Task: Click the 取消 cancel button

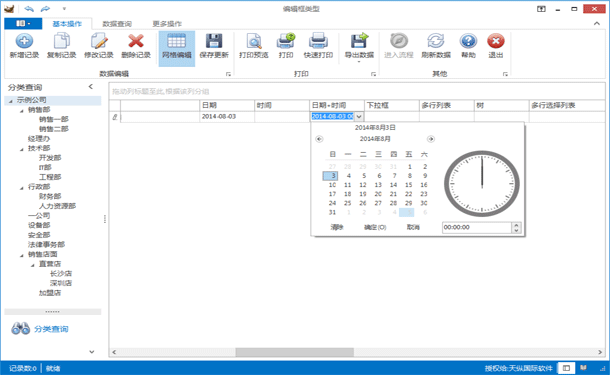Action: (413, 227)
